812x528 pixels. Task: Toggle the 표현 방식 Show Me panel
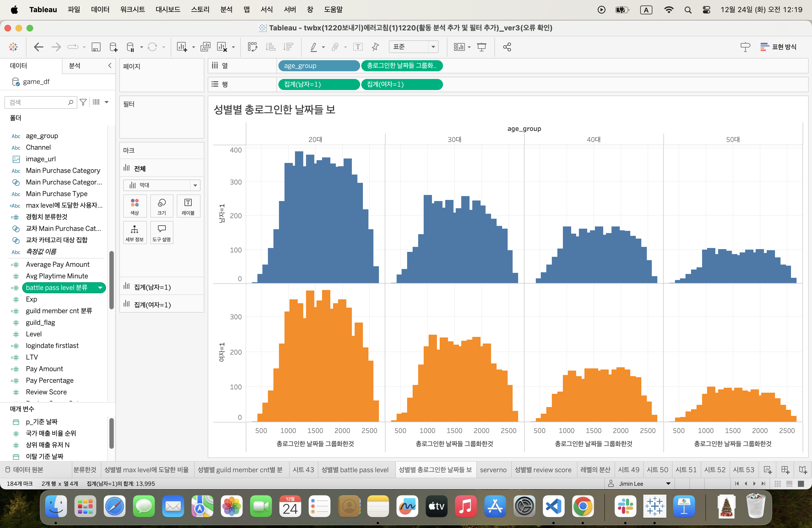point(779,47)
